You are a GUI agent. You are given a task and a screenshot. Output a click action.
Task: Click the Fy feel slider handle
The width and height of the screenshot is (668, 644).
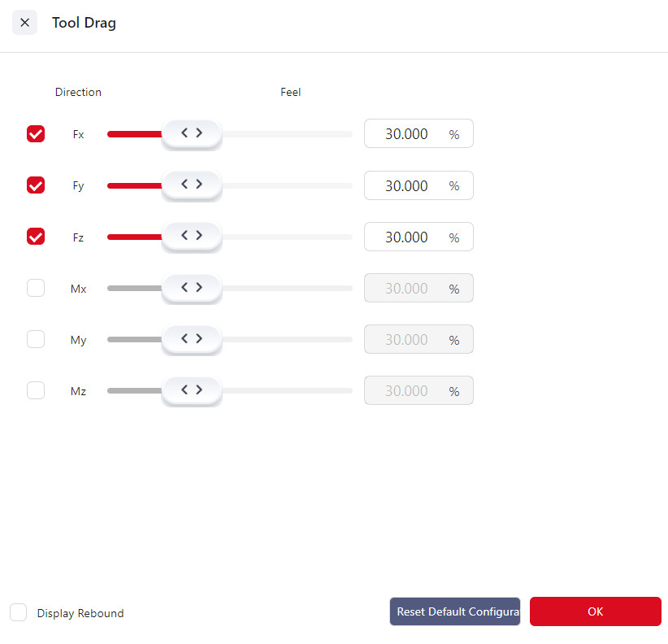191,185
